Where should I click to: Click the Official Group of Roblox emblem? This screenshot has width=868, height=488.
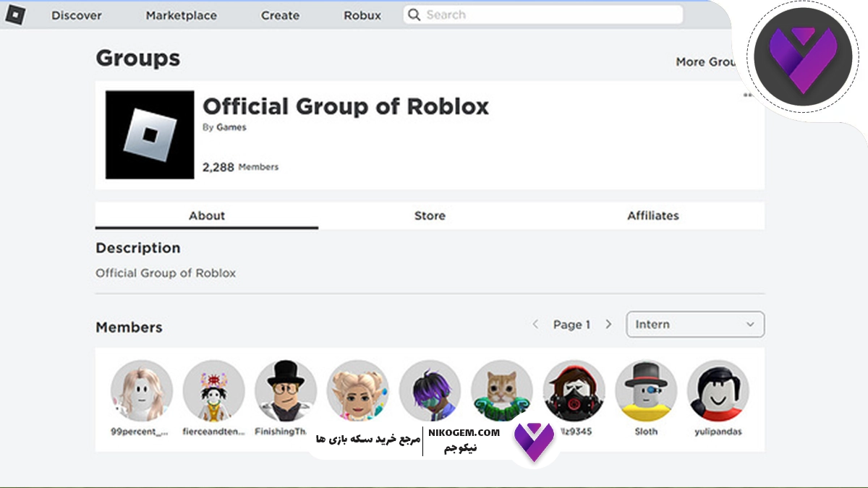click(150, 134)
